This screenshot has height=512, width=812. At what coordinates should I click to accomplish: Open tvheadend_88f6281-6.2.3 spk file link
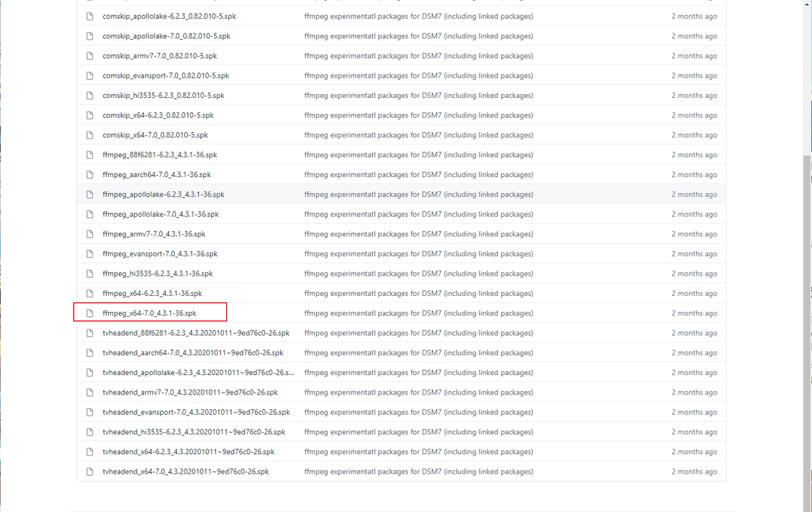pyautogui.click(x=196, y=333)
